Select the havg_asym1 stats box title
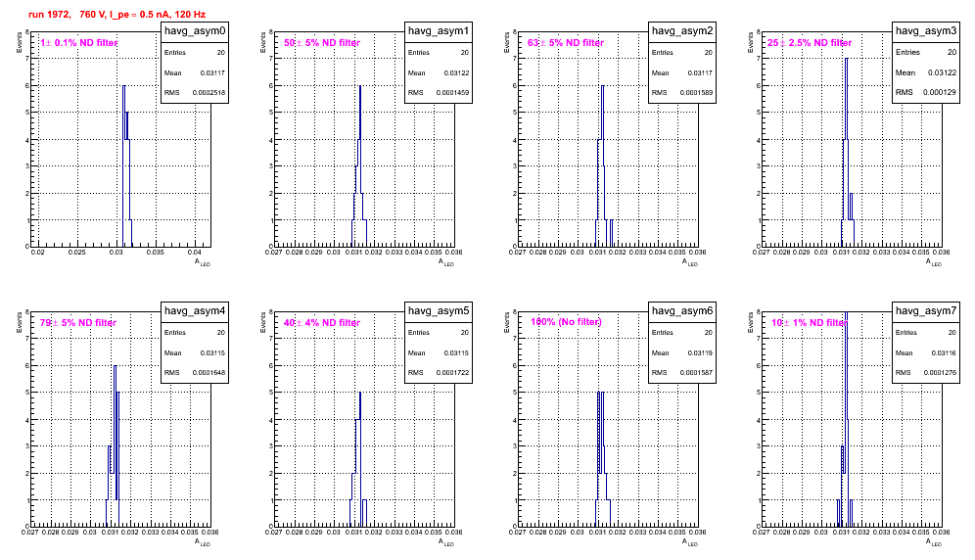 439,30
